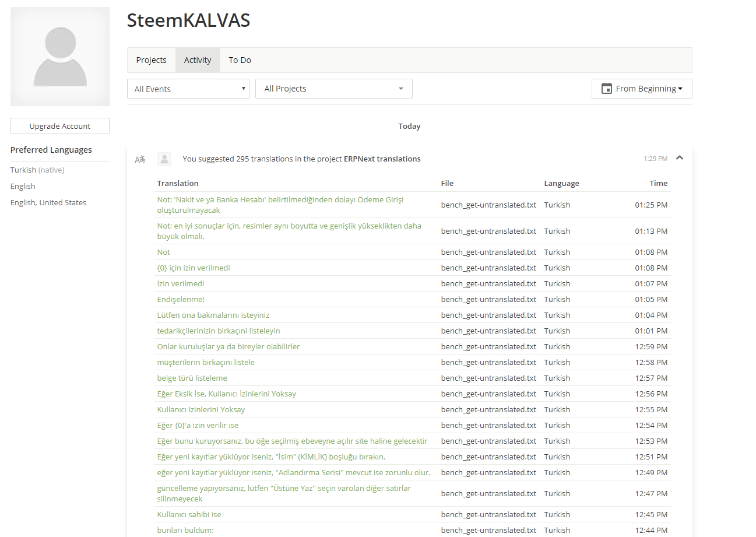Open translation 'Eğer Eksik İse, Kullanıcı İzinlerini Yoksay'

coord(227,394)
